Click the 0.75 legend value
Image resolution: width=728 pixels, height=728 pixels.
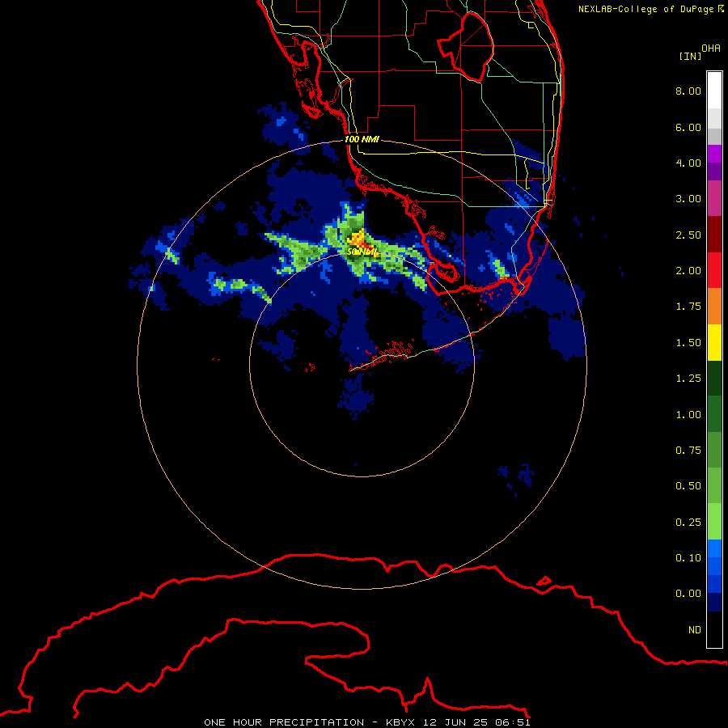point(688,451)
